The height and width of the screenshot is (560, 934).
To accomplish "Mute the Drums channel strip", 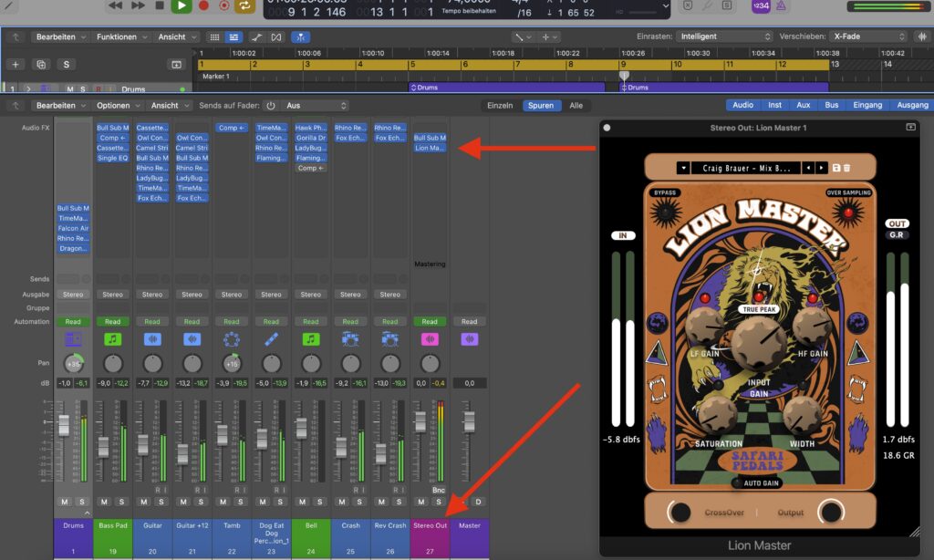I will [65, 502].
